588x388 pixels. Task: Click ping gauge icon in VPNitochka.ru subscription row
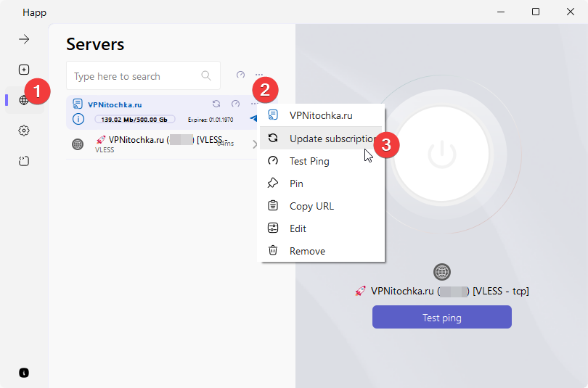point(235,104)
